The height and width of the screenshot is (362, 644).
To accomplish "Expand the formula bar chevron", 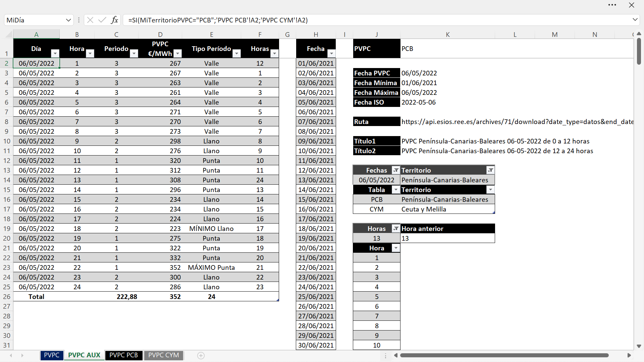I will [635, 20].
